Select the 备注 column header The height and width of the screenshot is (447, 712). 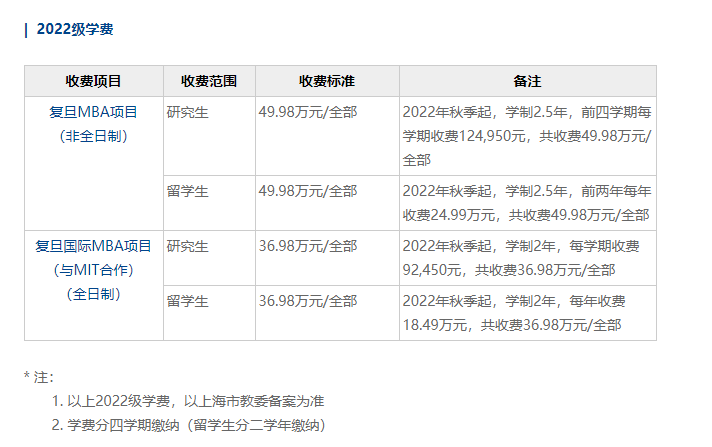(x=528, y=81)
